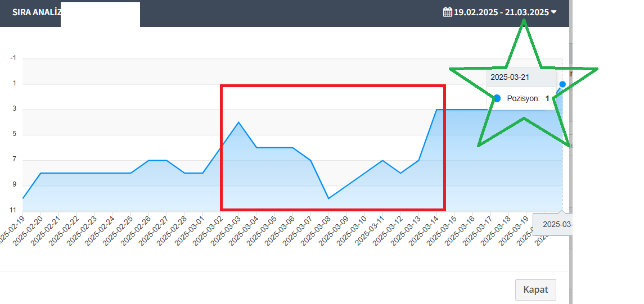644x304 pixels.
Task: Click the line peak at 2025-03-03
Action: click(x=238, y=122)
